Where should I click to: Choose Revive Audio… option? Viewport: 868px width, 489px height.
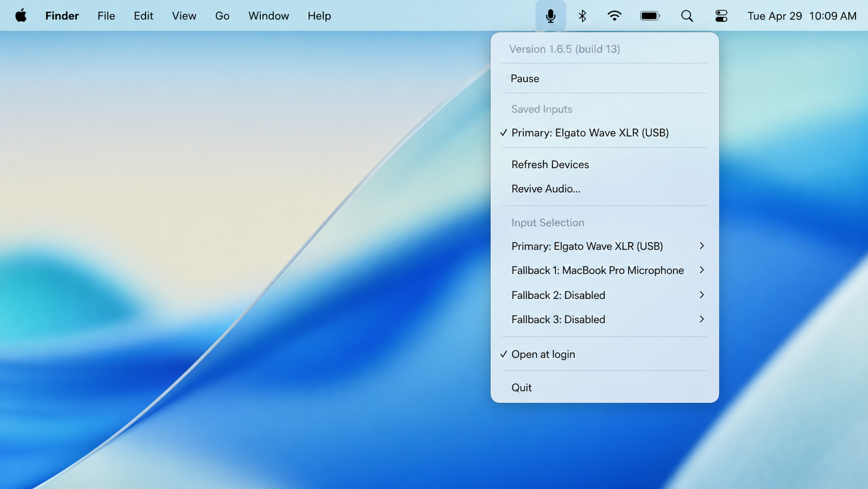(x=604, y=189)
